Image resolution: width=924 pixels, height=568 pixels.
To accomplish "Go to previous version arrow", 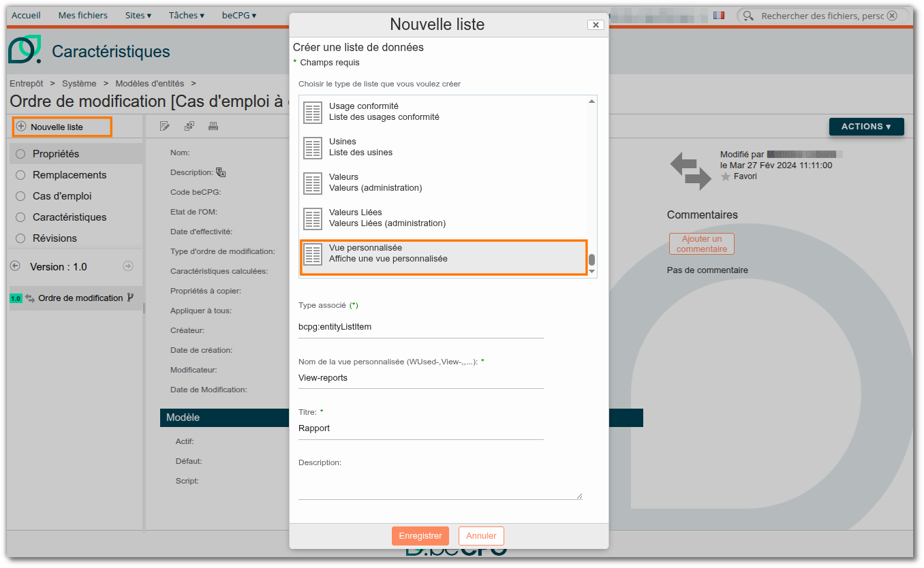I will tap(16, 266).
